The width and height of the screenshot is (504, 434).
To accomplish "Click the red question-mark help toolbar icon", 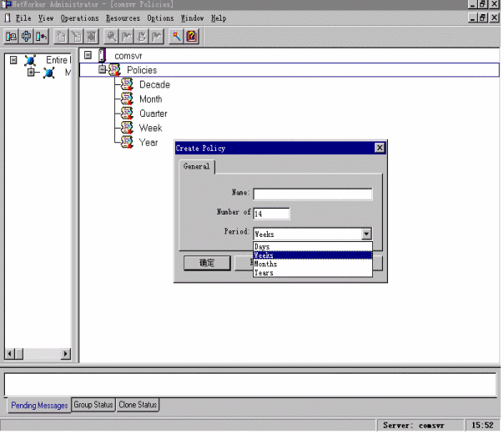I will [x=192, y=36].
